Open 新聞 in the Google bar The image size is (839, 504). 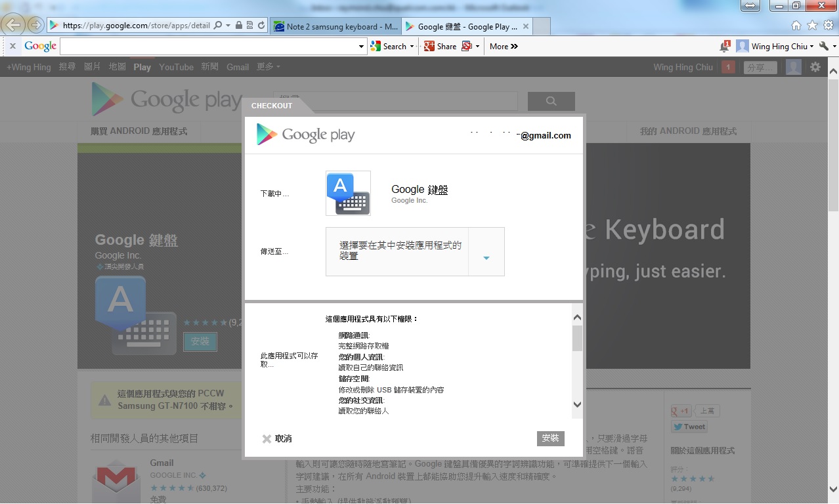(x=210, y=67)
